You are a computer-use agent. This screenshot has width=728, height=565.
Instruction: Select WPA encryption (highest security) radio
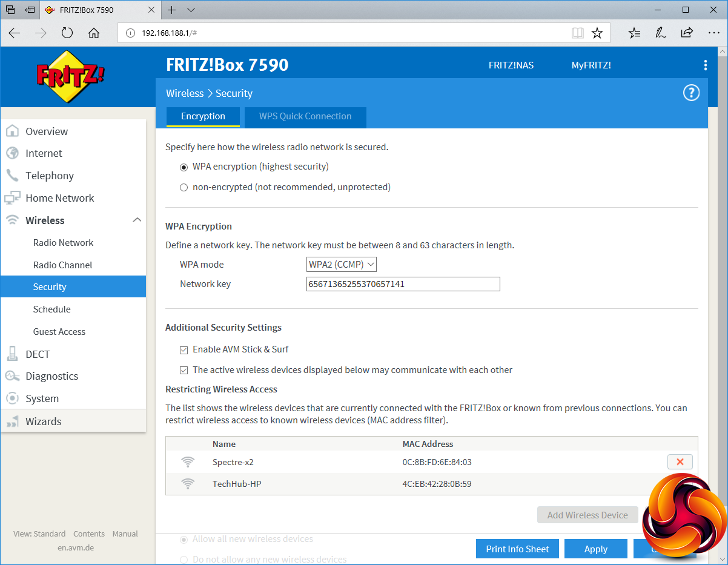184,167
